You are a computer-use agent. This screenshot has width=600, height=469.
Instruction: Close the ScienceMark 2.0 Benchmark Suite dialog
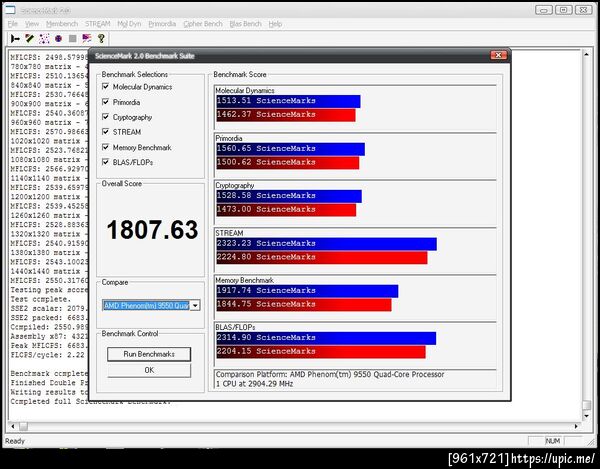pyautogui.click(x=498, y=55)
